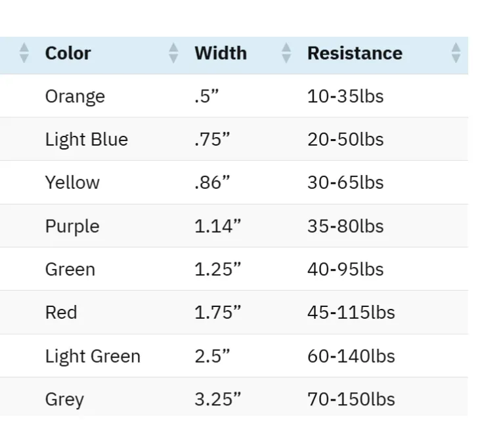The image size is (478, 448).
Task: Sort table by Width column header
Action: [x=221, y=53]
